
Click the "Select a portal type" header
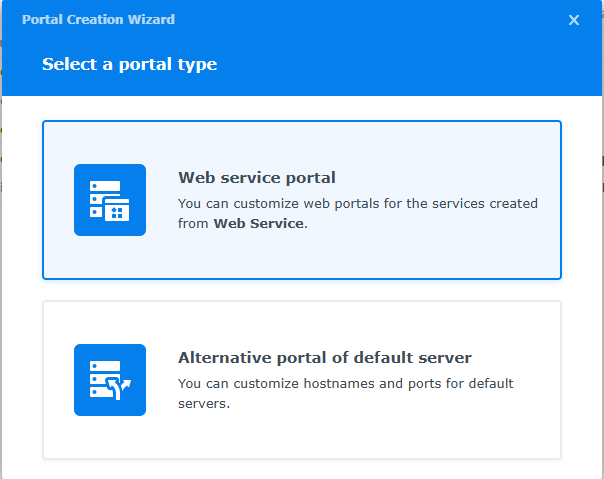point(129,65)
